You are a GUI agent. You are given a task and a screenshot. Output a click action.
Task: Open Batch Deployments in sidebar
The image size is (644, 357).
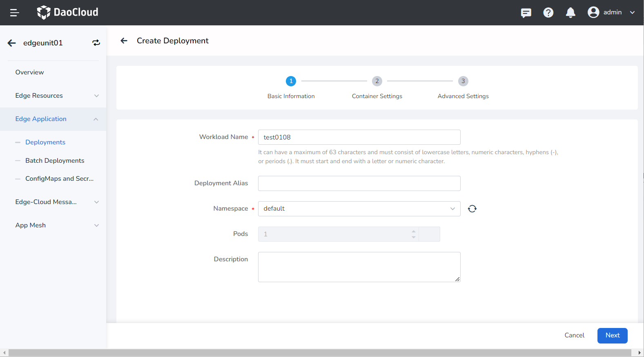tap(55, 161)
